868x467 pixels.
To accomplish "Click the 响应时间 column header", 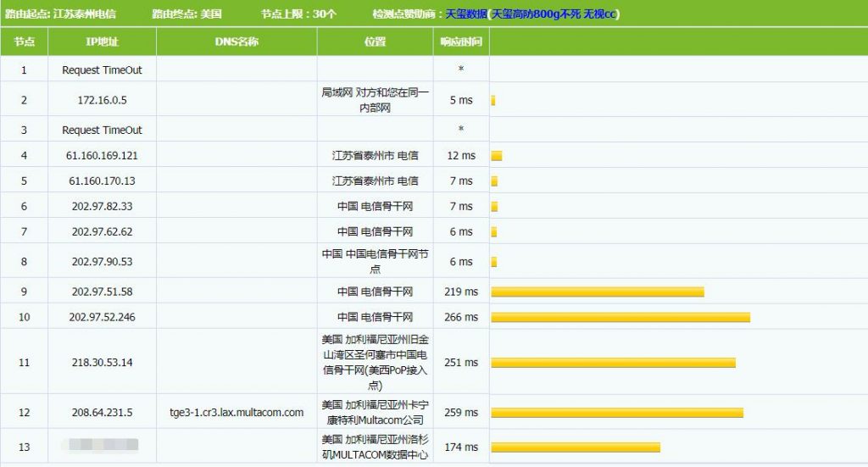I will click(461, 42).
